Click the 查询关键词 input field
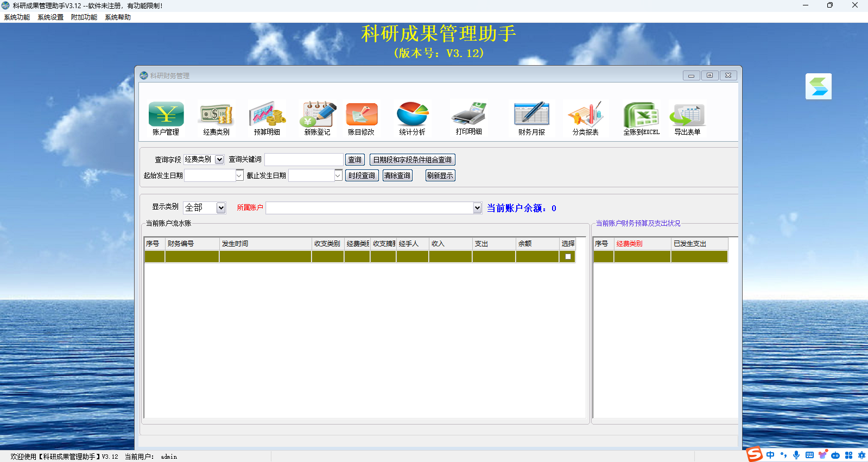 (304, 160)
